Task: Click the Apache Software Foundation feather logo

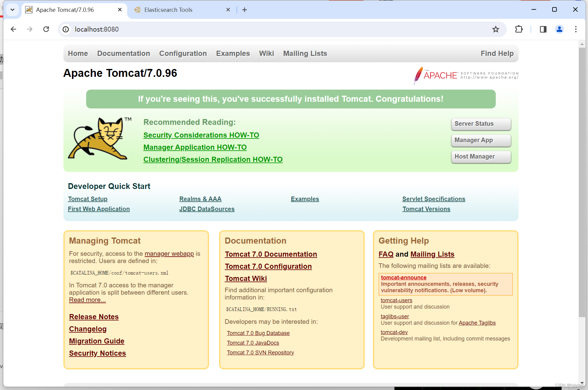Action: click(x=466, y=75)
